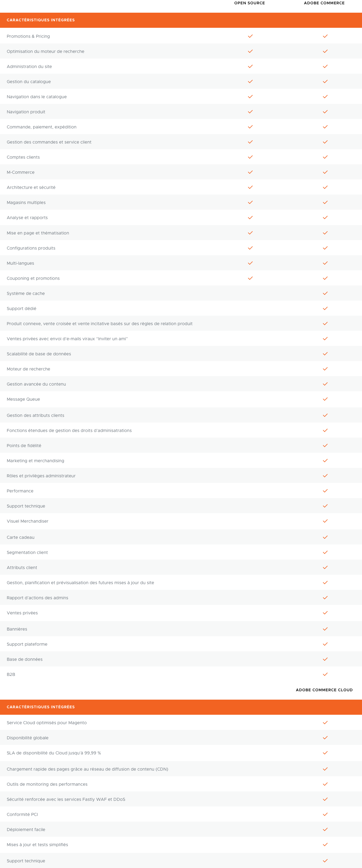Click the checkmark in the B2B row

325,674
